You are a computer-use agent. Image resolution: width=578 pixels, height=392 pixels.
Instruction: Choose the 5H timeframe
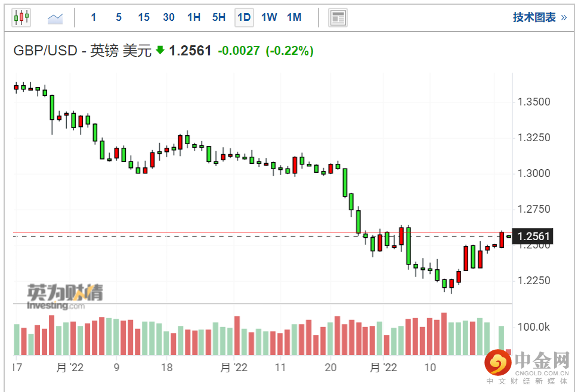click(x=219, y=17)
